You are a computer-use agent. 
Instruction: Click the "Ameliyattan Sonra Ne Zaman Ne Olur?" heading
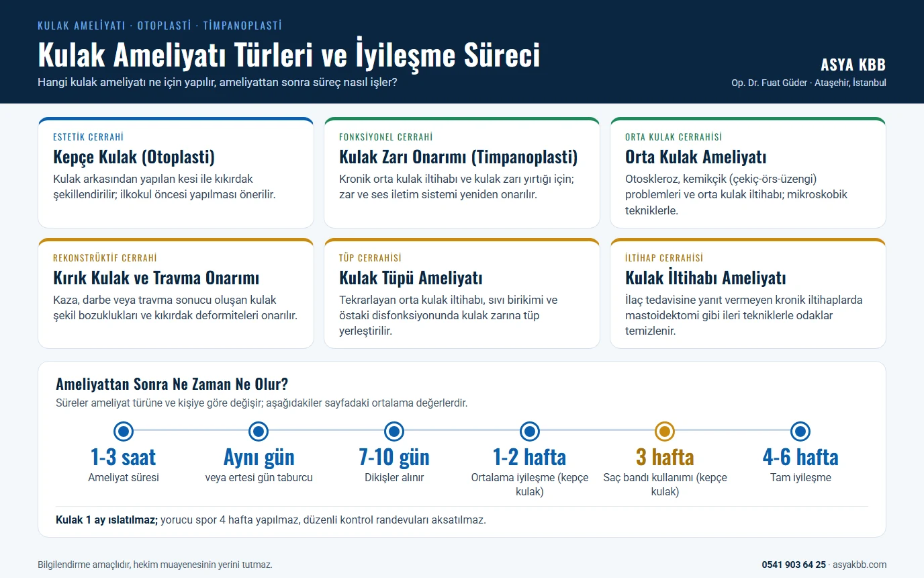tap(172, 384)
